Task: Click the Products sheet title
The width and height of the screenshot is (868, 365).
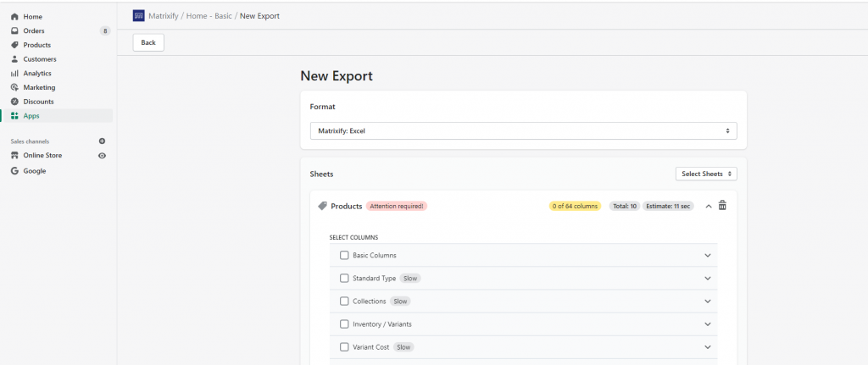Action: pos(347,207)
